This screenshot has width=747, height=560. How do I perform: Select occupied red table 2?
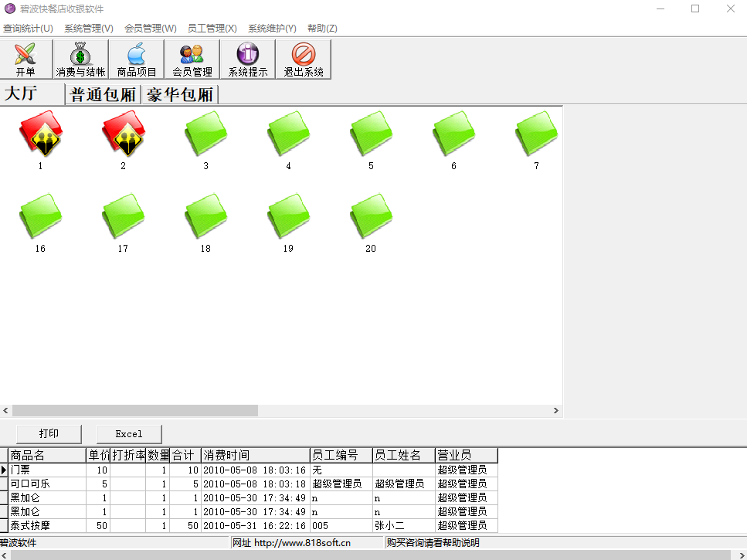pyautogui.click(x=123, y=134)
